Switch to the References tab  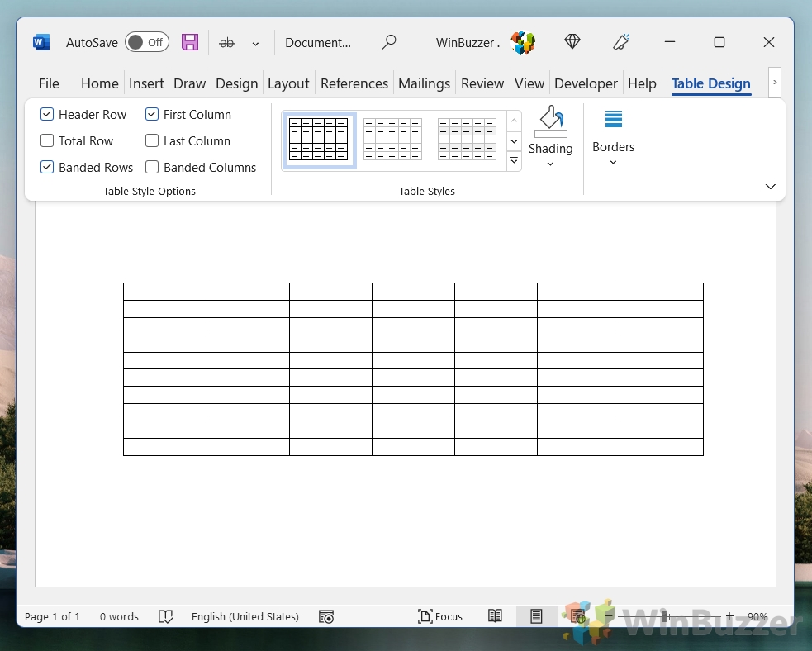click(x=354, y=83)
